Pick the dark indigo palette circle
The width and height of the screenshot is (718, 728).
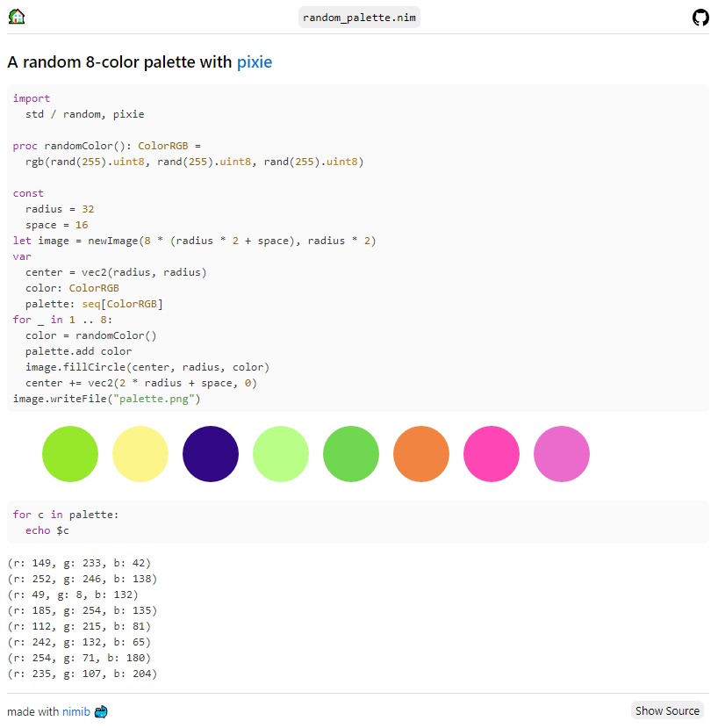pos(211,454)
